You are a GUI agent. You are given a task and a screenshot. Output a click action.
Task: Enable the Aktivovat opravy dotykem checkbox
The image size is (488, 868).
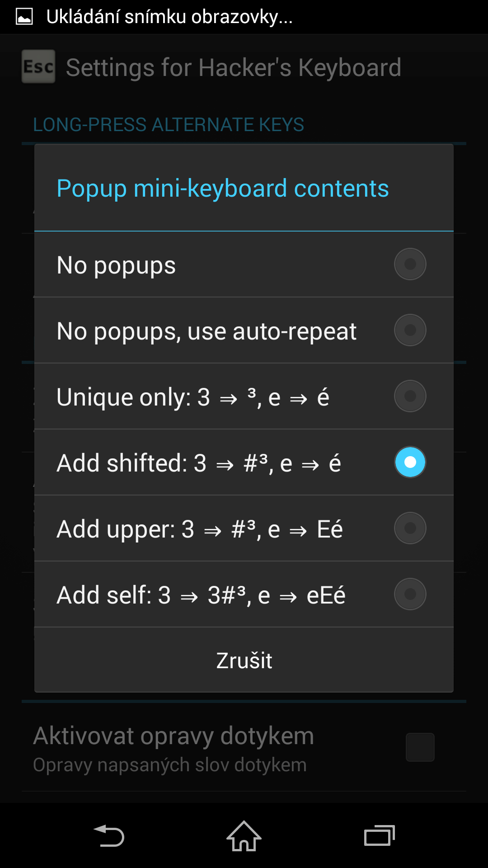pyautogui.click(x=420, y=747)
